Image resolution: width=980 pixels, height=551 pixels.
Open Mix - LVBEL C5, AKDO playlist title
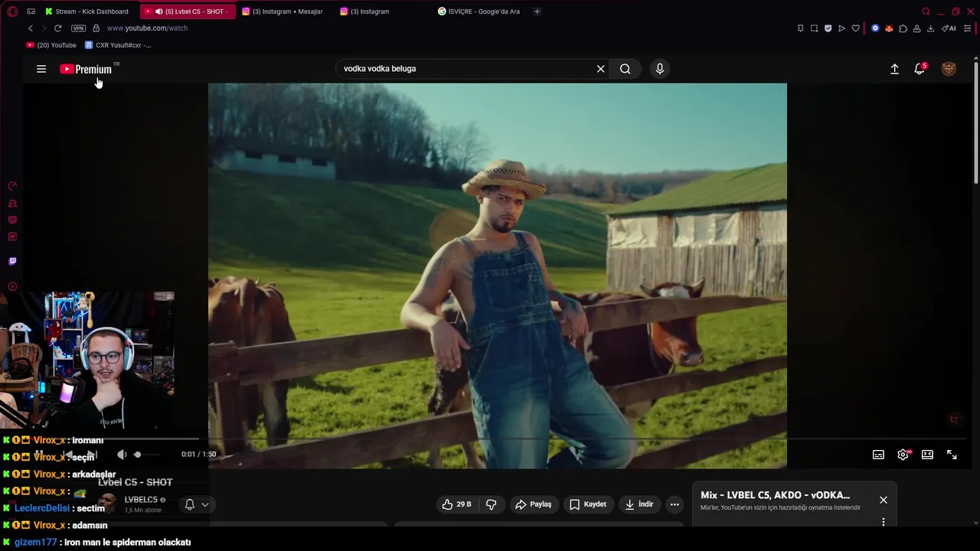coord(775,495)
